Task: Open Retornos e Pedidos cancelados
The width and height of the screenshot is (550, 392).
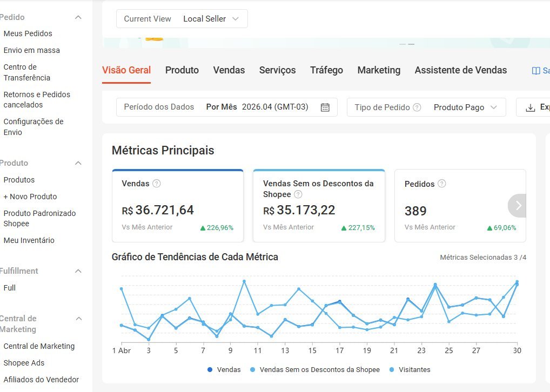Action: point(37,99)
